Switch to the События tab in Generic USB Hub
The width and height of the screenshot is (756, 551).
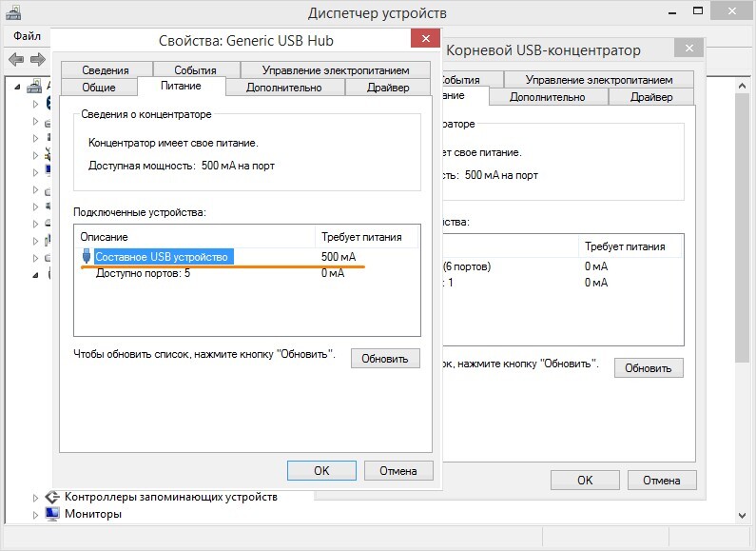195,70
